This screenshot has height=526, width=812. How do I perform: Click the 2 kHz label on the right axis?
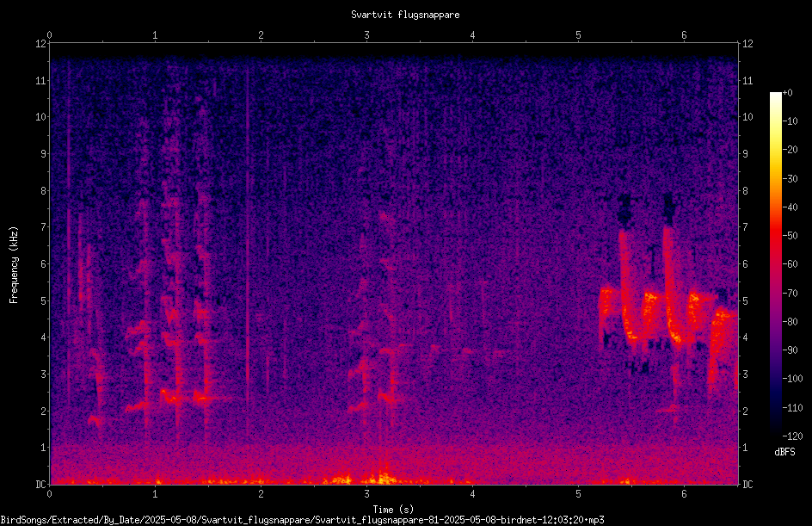(x=745, y=411)
